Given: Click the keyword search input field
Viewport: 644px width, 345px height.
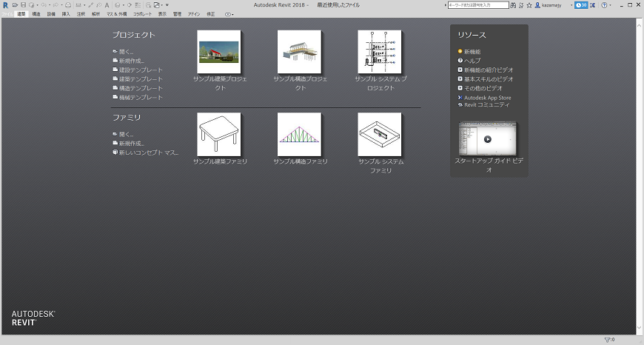Looking at the screenshot, I should (478, 5).
